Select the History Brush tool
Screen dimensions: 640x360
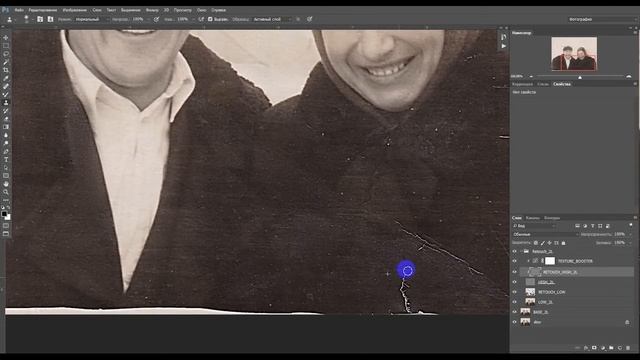coord(6,111)
